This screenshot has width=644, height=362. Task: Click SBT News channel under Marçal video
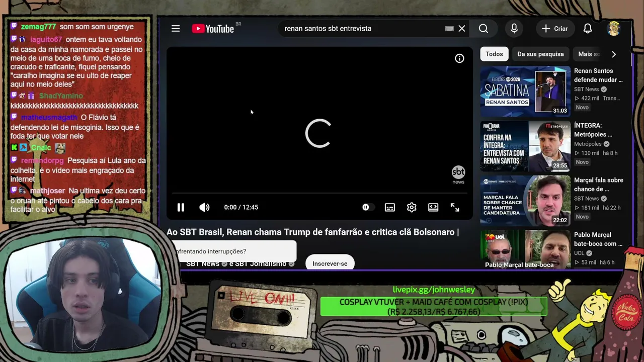tap(586, 199)
